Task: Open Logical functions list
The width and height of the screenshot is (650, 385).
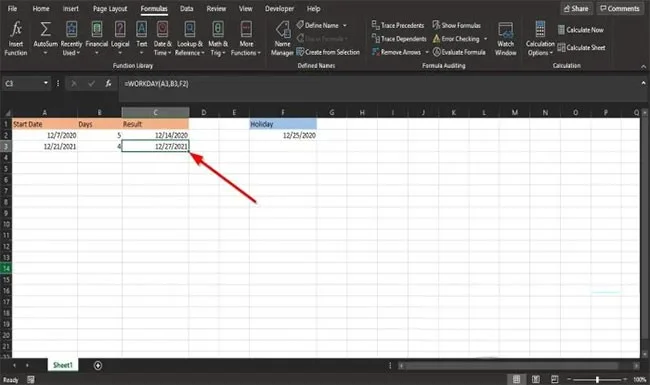Action: 120,39
